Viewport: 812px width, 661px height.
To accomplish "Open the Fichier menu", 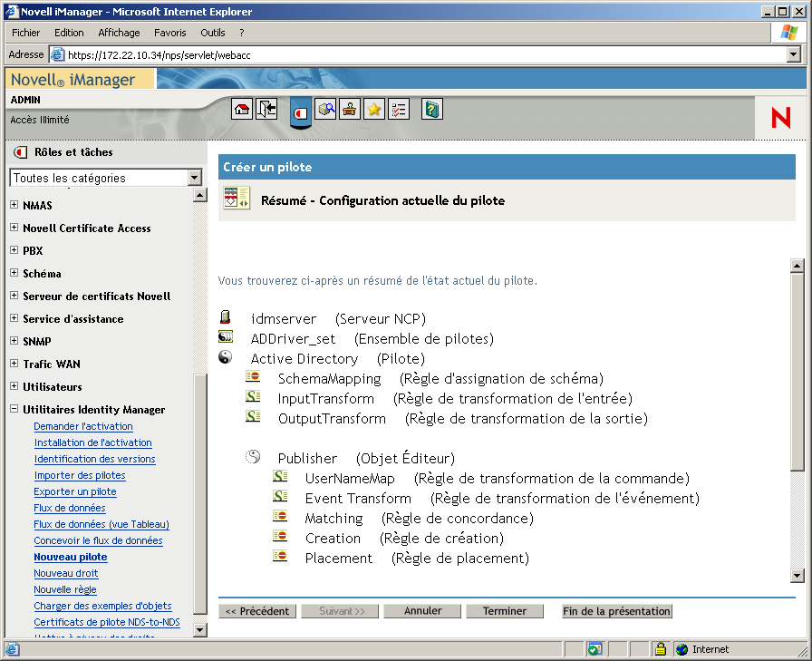I will [x=25, y=32].
